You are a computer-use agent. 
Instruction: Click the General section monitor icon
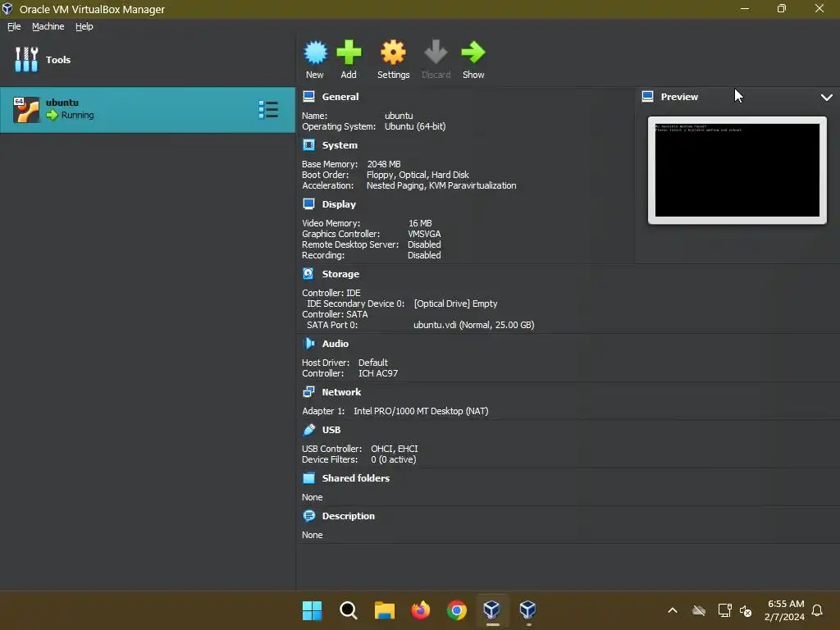tap(308, 97)
